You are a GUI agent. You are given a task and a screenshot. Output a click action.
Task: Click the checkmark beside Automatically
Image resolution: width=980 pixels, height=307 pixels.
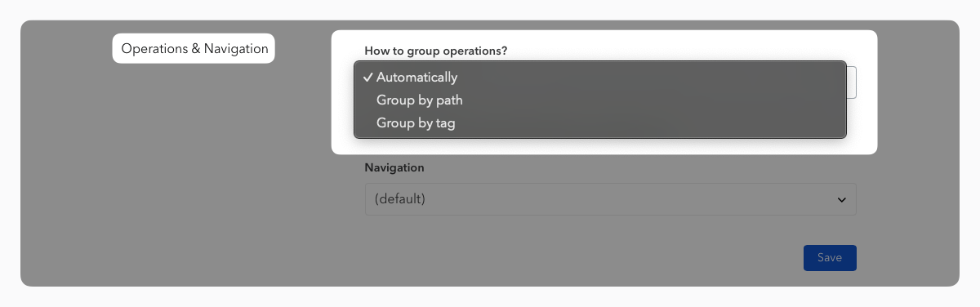[368, 78]
